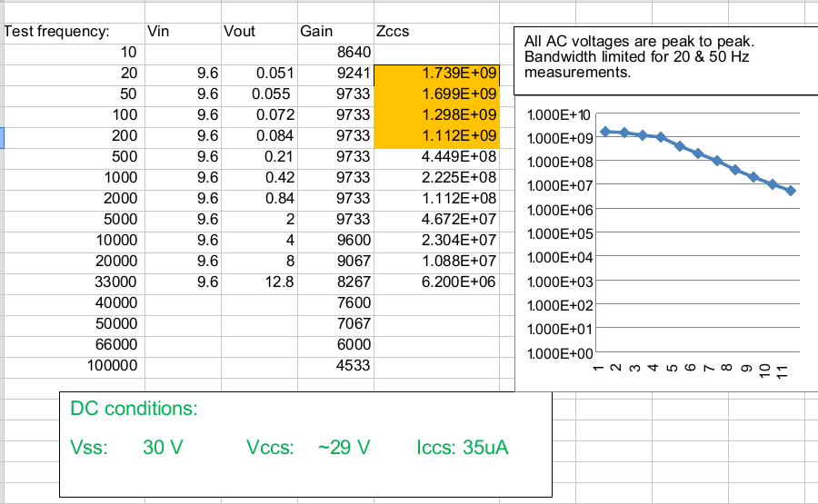Click the chart Y-axis label 1.000E+00
Viewport: 818px width, 504px height.
click(x=560, y=353)
